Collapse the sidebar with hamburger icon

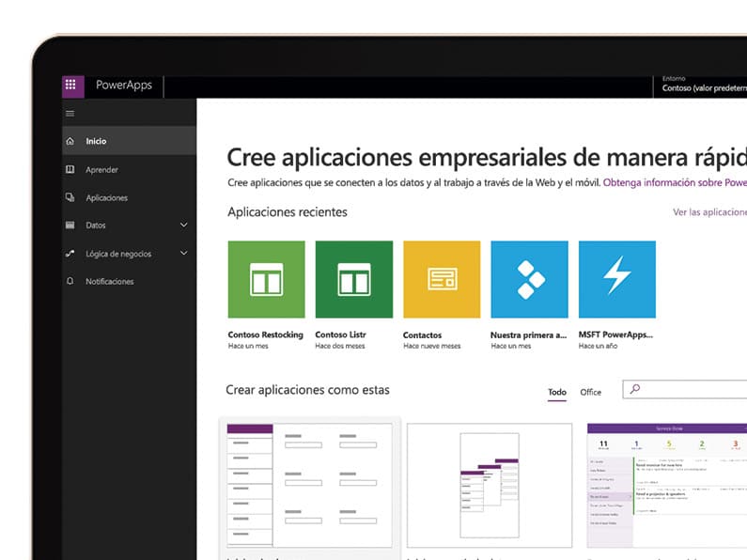pos(70,114)
